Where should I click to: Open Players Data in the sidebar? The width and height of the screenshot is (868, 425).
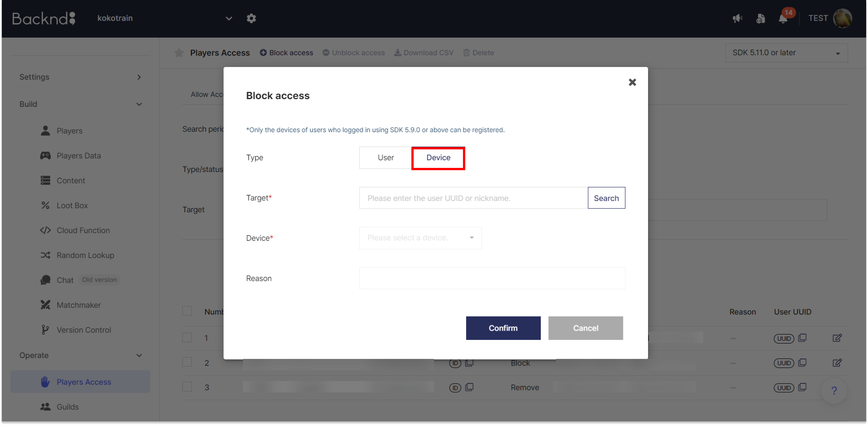click(79, 156)
